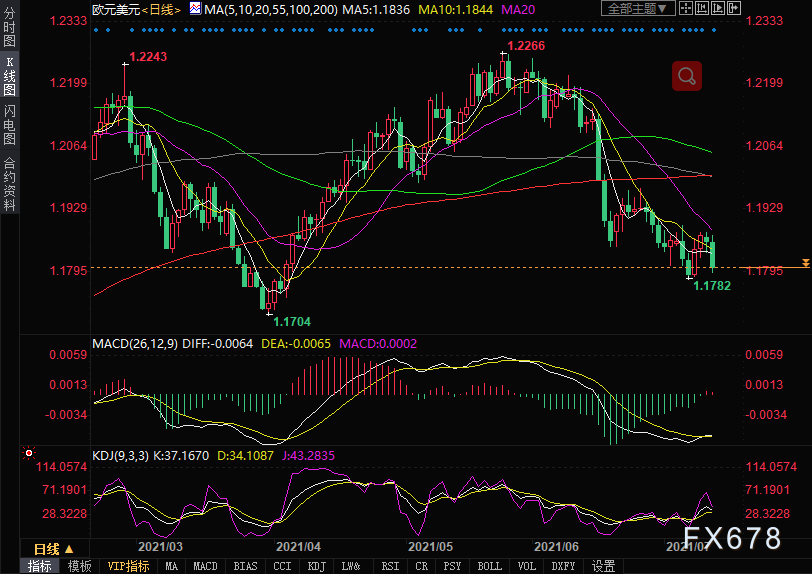Screen dimensions: 812x574
Task: Click the chart playback icon in the toolbar
Action: coord(718,8)
